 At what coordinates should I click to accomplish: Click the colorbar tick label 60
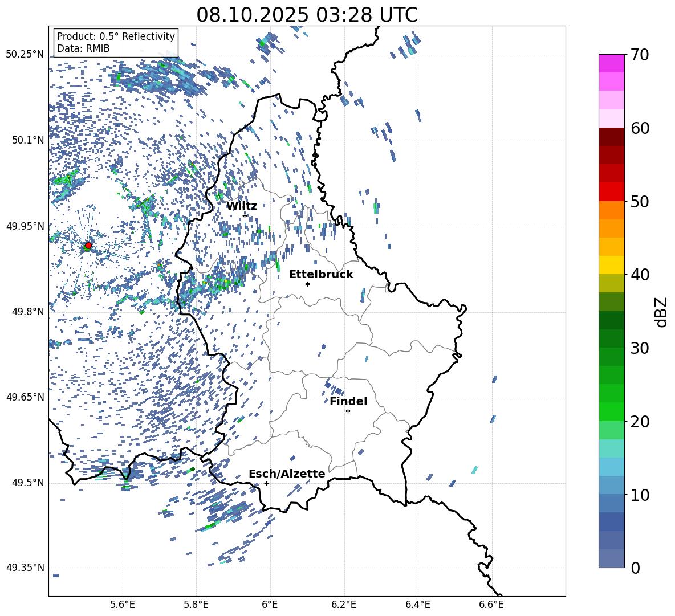640,128
